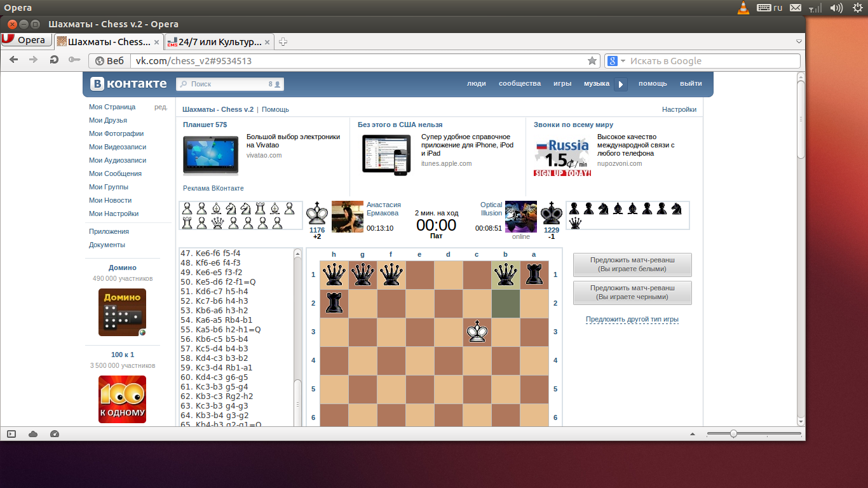Screen dimensions: 868x488
Task: Toggle Opera Turbo in the status bar
Action: pyautogui.click(x=54, y=434)
